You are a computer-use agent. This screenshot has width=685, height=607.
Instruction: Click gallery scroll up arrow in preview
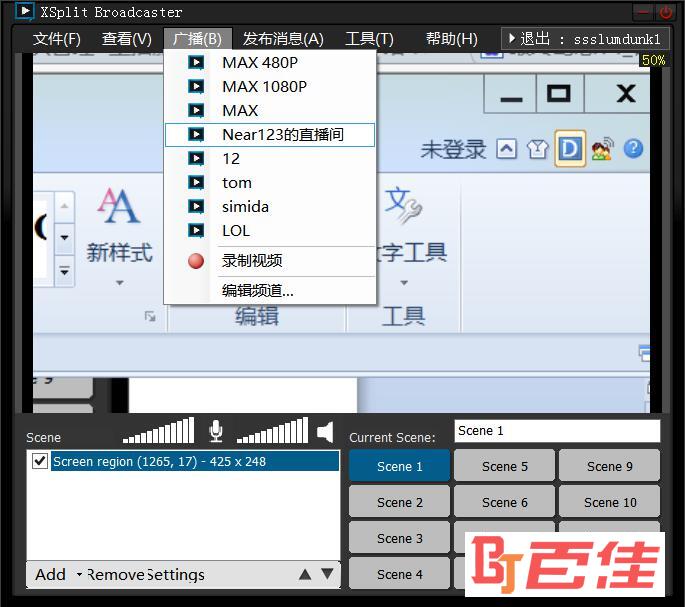pos(64,205)
